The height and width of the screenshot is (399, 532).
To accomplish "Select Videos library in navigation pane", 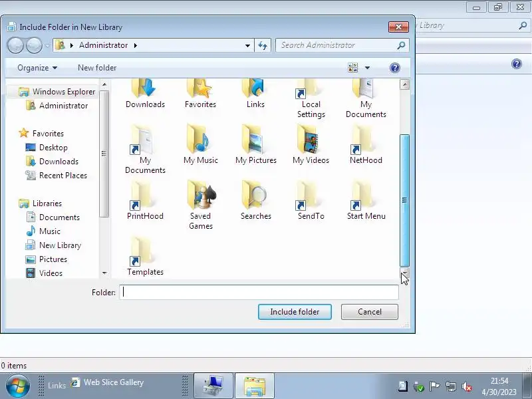I will click(x=44, y=273).
